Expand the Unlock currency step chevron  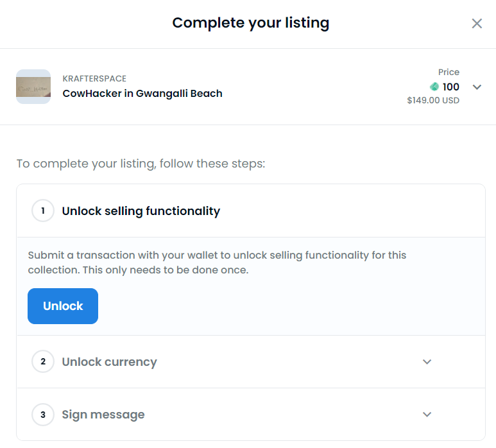coord(427,362)
